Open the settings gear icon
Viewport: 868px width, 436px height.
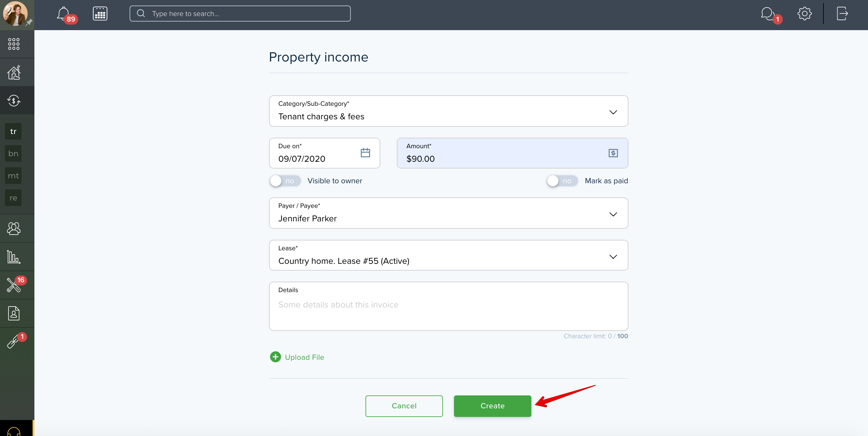pos(804,14)
